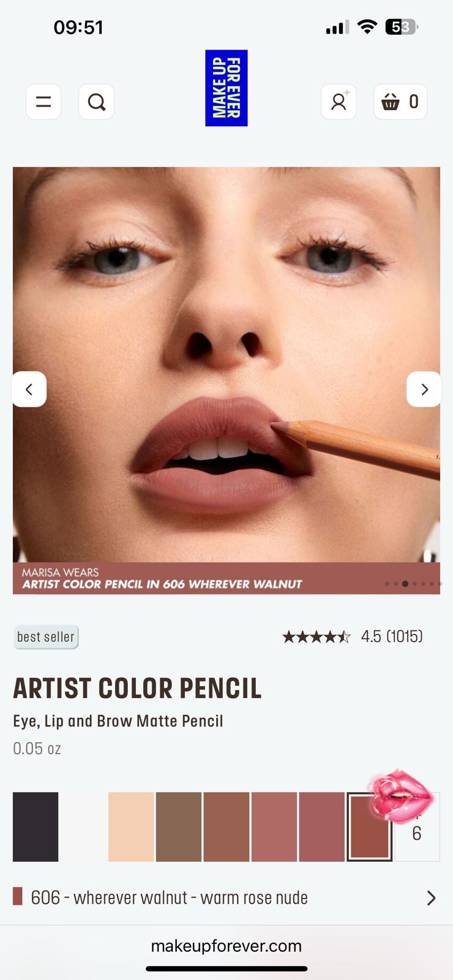
Task: Jump to the first carousel dot
Action: pyautogui.click(x=387, y=584)
